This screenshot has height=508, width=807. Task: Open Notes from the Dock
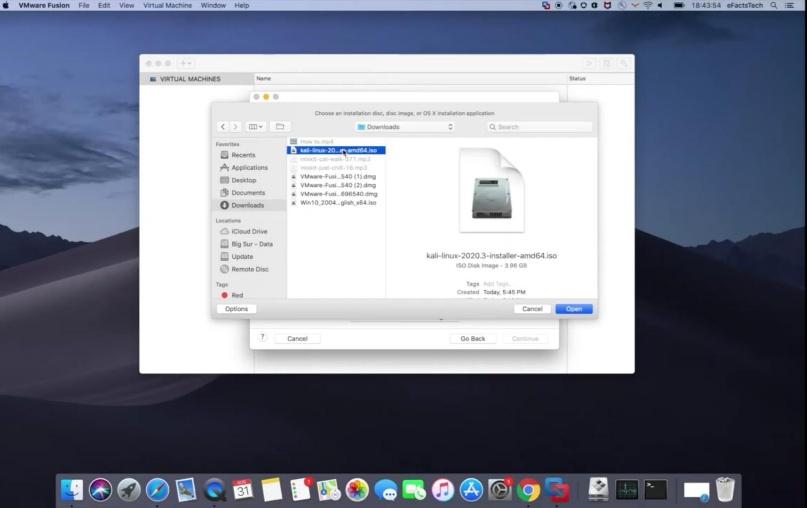point(271,489)
